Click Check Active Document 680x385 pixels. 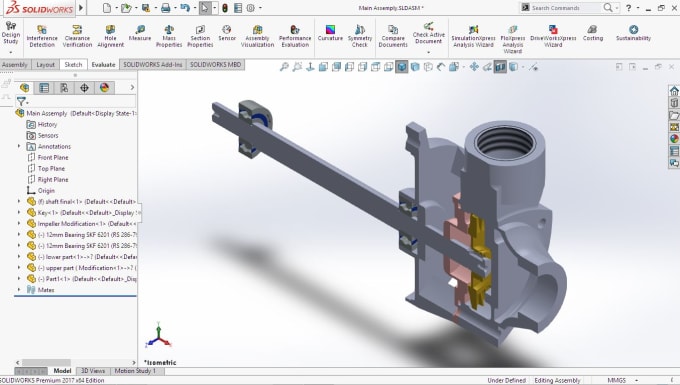[x=428, y=33]
